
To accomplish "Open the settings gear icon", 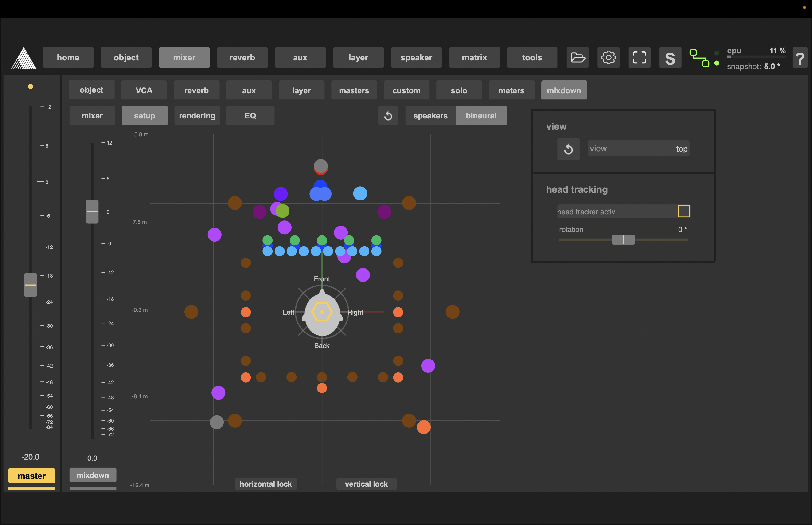I will [608, 58].
